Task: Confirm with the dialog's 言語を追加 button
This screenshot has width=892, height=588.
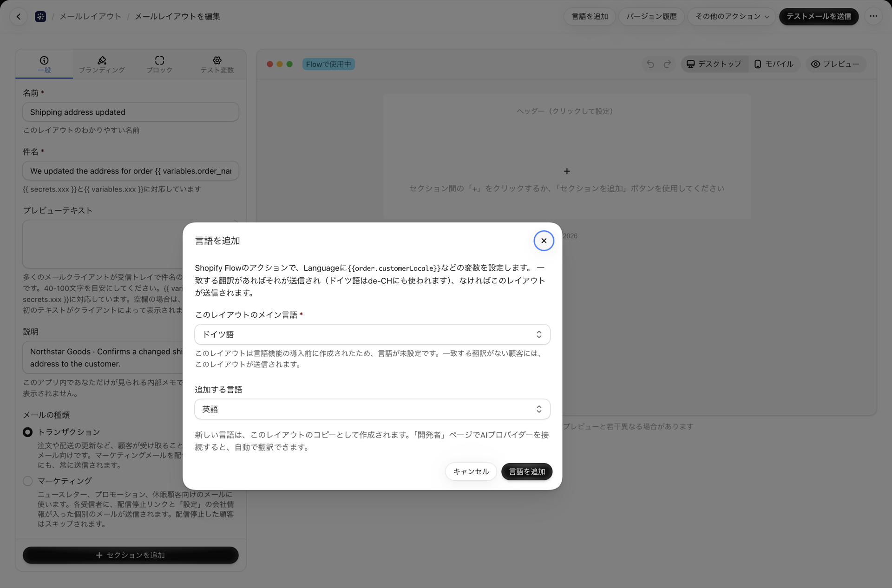Action: pos(526,471)
